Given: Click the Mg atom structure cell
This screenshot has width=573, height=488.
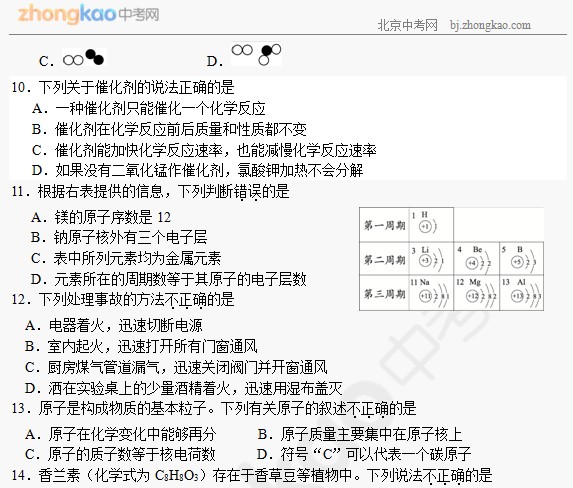Looking at the screenshot, I should [477, 293].
